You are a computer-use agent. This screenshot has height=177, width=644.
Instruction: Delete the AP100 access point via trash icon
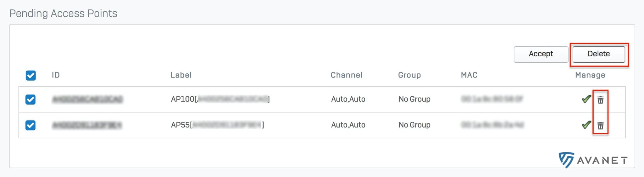point(600,100)
